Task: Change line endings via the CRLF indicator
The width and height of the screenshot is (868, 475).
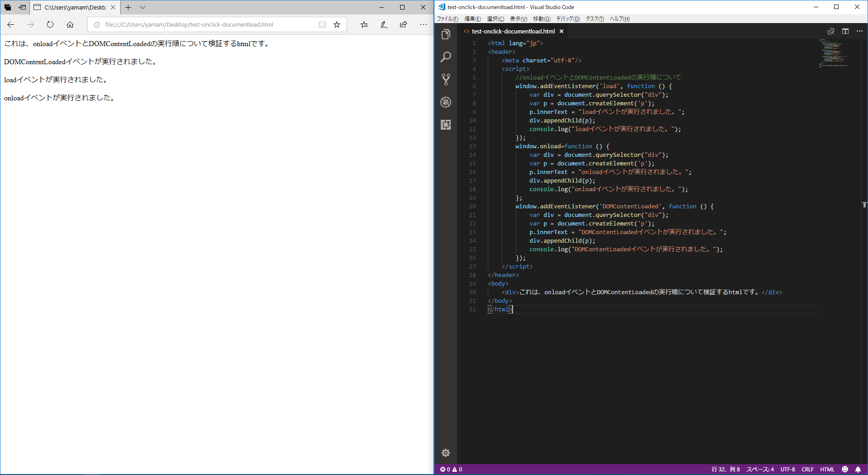Action: click(x=807, y=469)
